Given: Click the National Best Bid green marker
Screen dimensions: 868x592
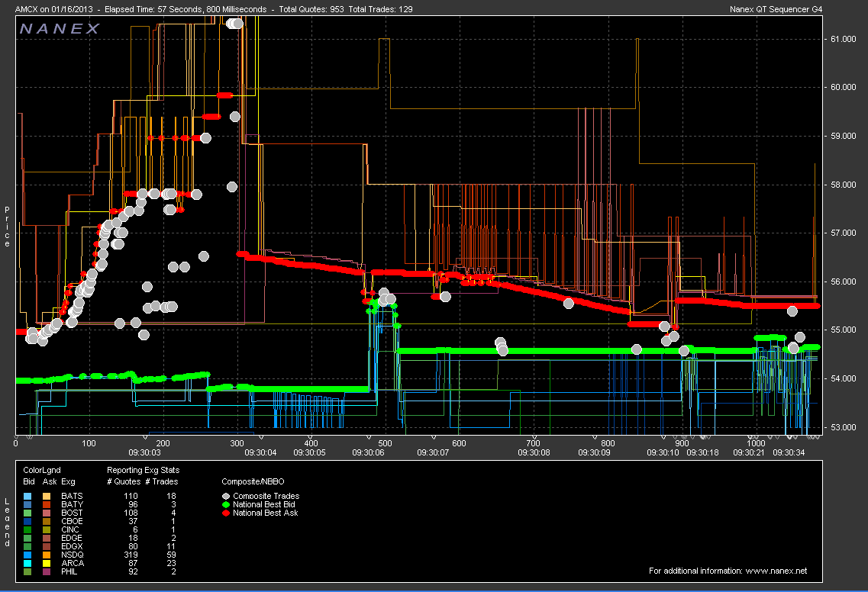Looking at the screenshot, I should click(x=226, y=504).
